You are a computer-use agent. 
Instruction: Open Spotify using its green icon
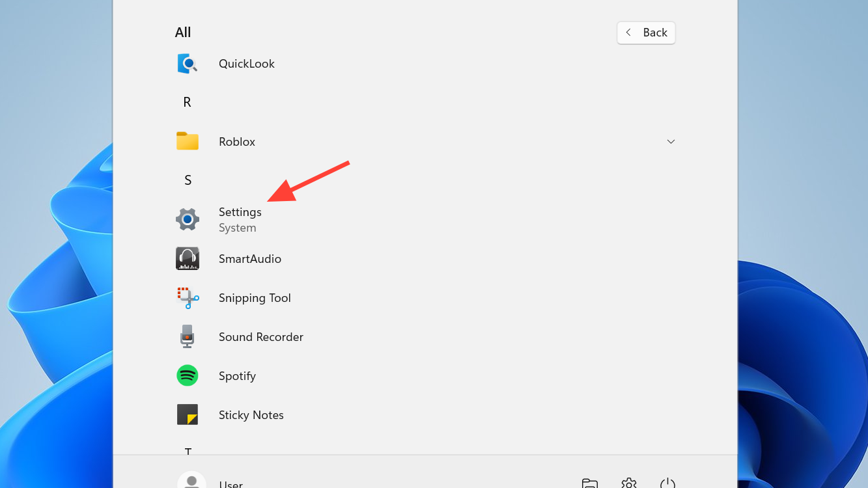click(188, 376)
